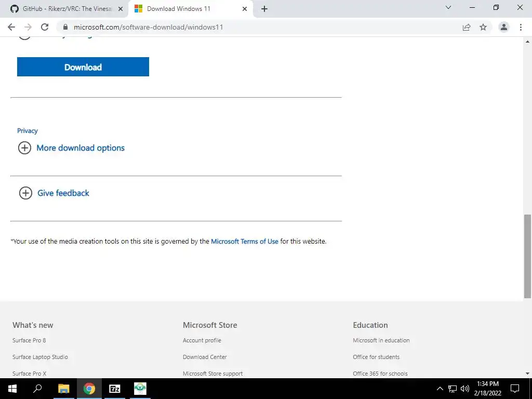Click the blue Download button

83,67
